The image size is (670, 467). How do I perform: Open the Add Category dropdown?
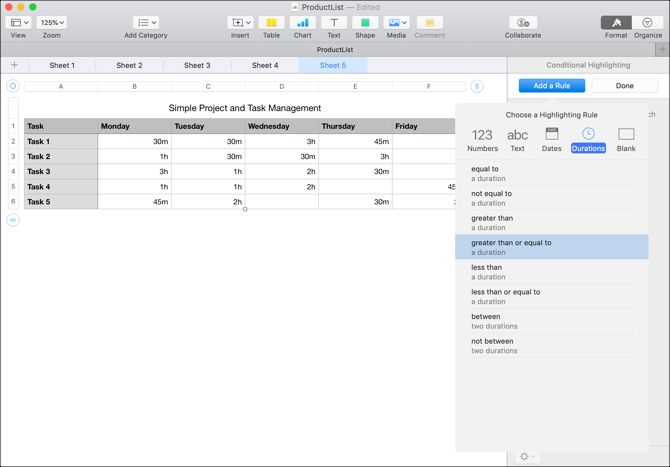[146, 23]
